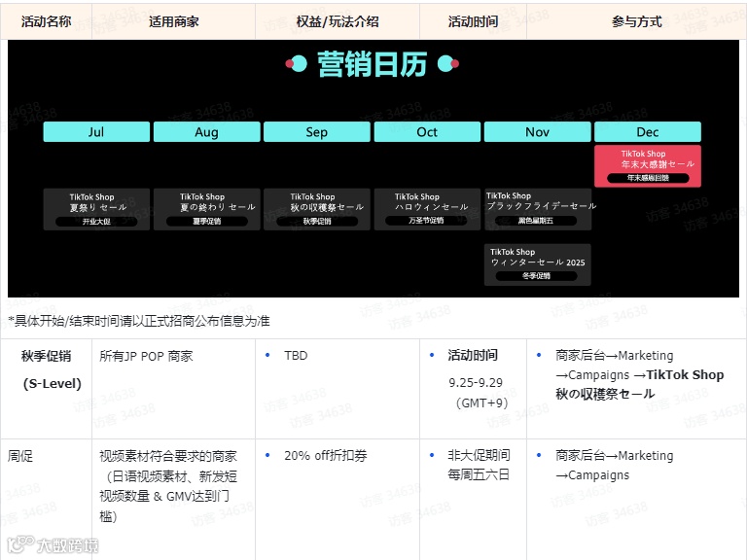Click the 营销日历 title

tap(373, 64)
